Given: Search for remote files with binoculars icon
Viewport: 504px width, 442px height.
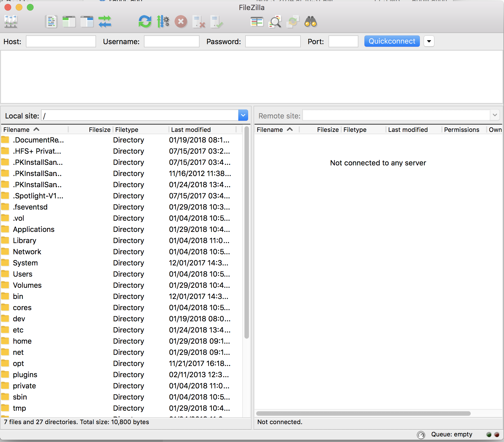Looking at the screenshot, I should [311, 22].
